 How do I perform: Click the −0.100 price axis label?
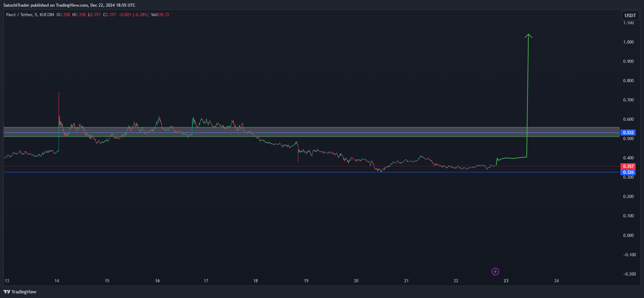(629, 255)
